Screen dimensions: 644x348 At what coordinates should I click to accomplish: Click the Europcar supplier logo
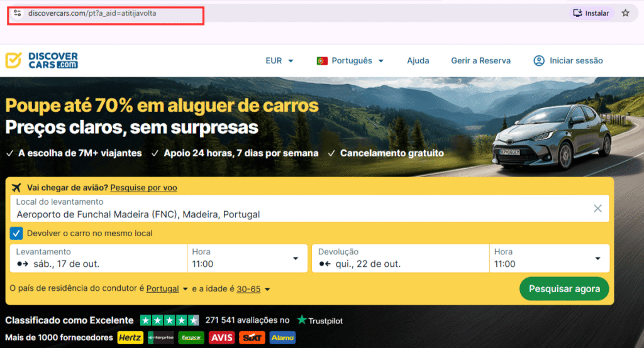tap(191, 338)
